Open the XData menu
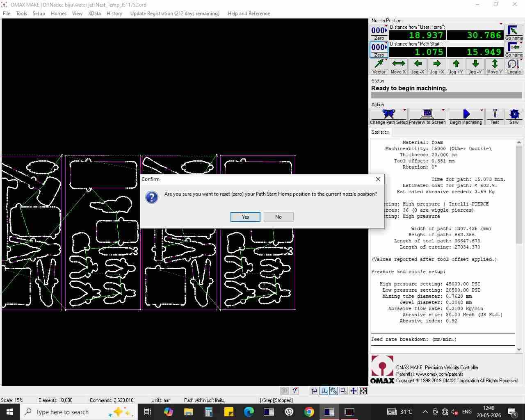525x420 pixels. 94,14
